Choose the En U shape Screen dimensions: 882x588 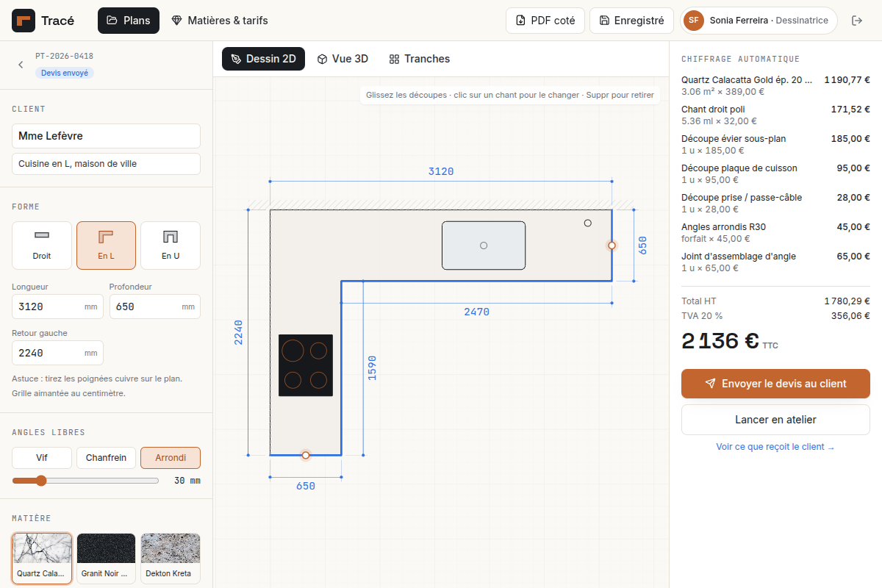[x=171, y=245]
